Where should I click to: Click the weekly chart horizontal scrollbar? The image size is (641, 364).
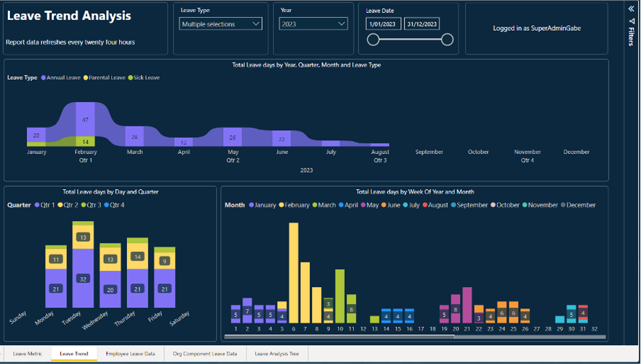(339, 337)
